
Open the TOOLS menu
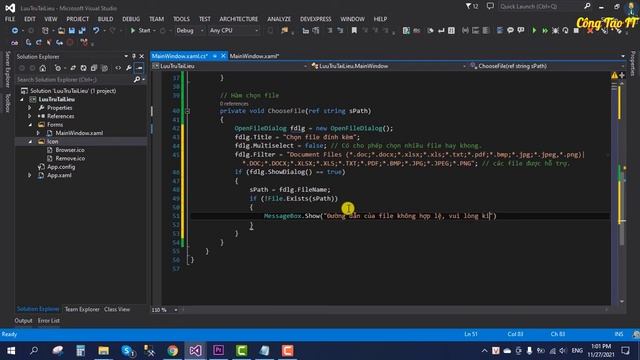coord(181,19)
